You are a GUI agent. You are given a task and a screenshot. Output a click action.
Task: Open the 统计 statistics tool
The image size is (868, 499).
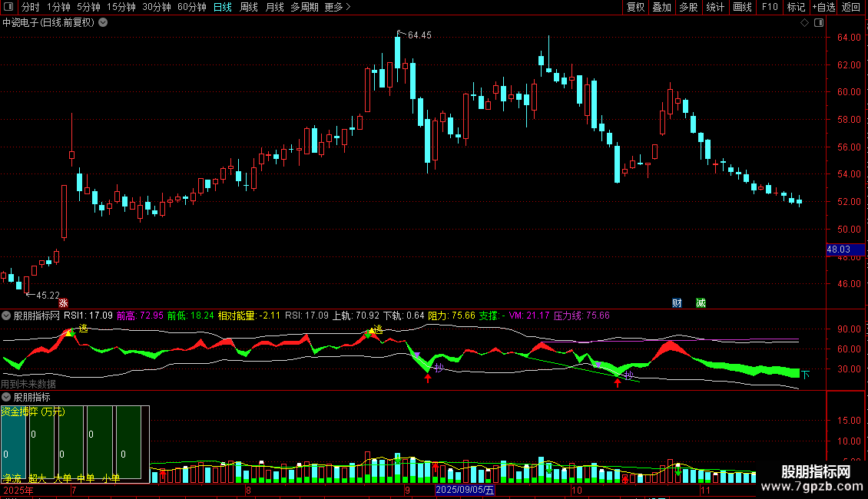714,7
